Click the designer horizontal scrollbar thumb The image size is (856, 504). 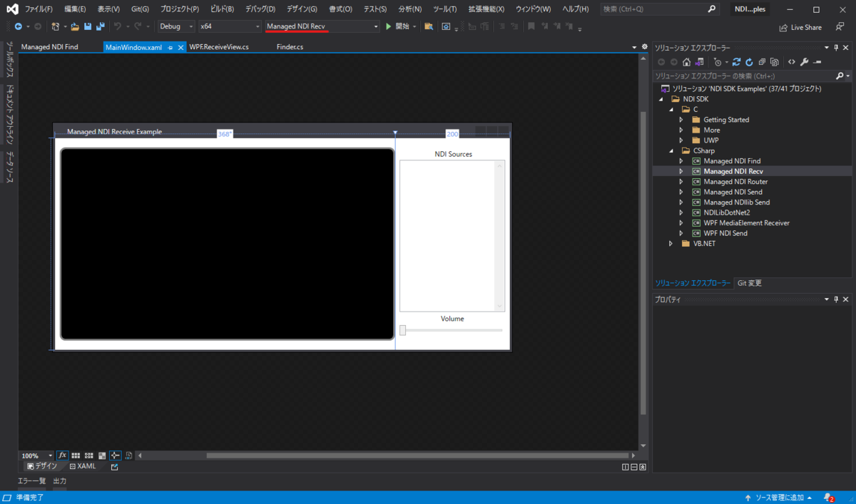coord(418,456)
